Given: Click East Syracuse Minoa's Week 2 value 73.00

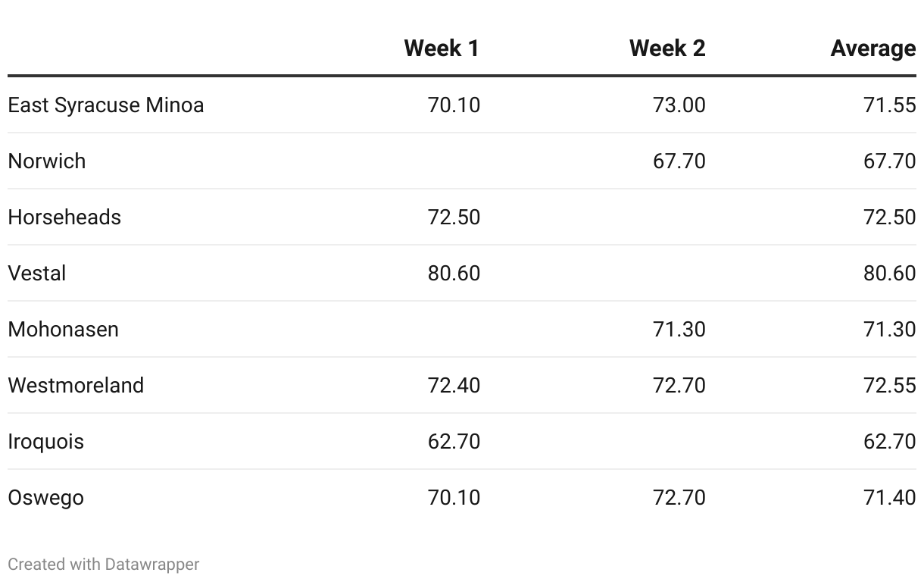Looking at the screenshot, I should (679, 105).
